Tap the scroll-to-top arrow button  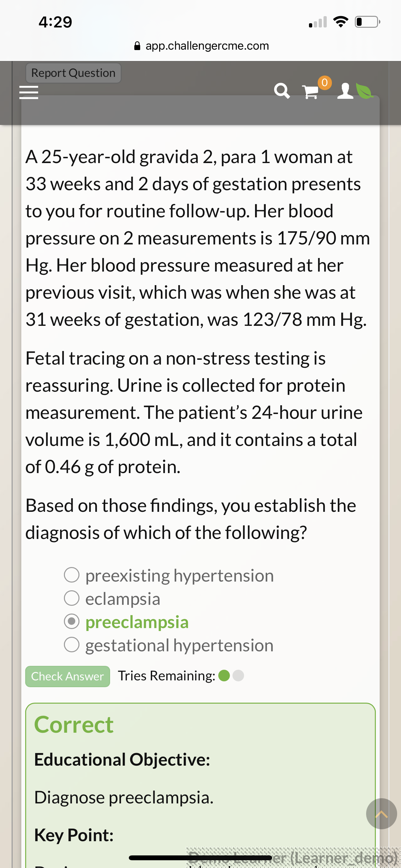click(381, 814)
